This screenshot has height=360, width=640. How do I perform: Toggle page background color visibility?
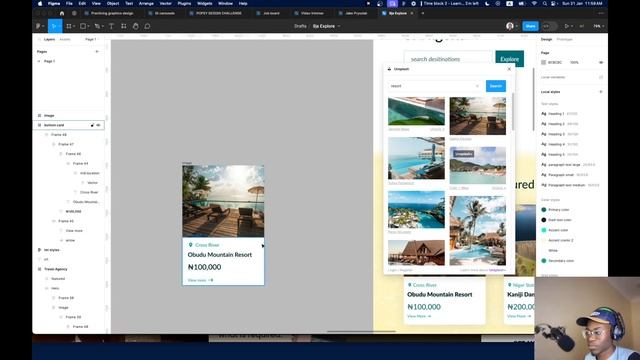pos(600,62)
